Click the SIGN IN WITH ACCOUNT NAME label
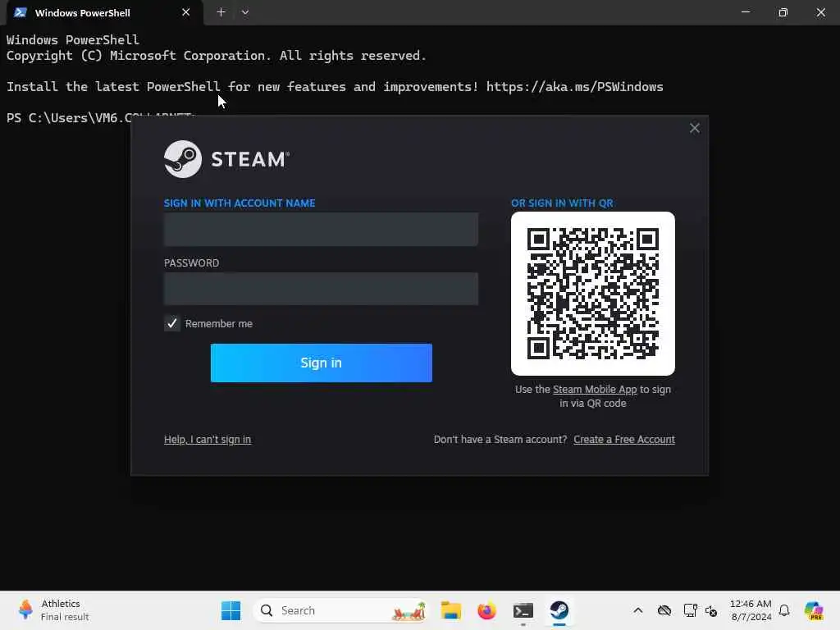 [x=240, y=203]
